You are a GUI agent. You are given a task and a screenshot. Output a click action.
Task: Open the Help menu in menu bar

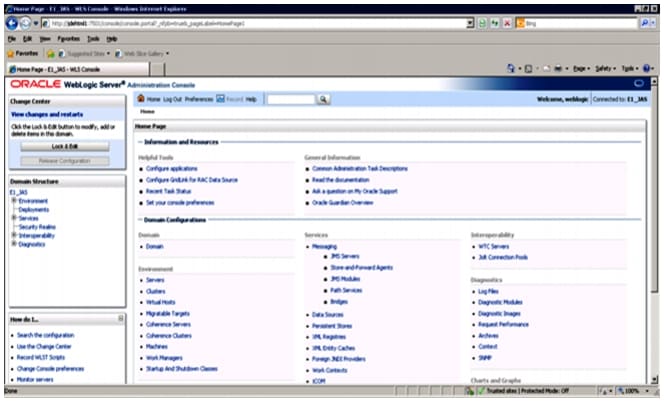pos(112,39)
